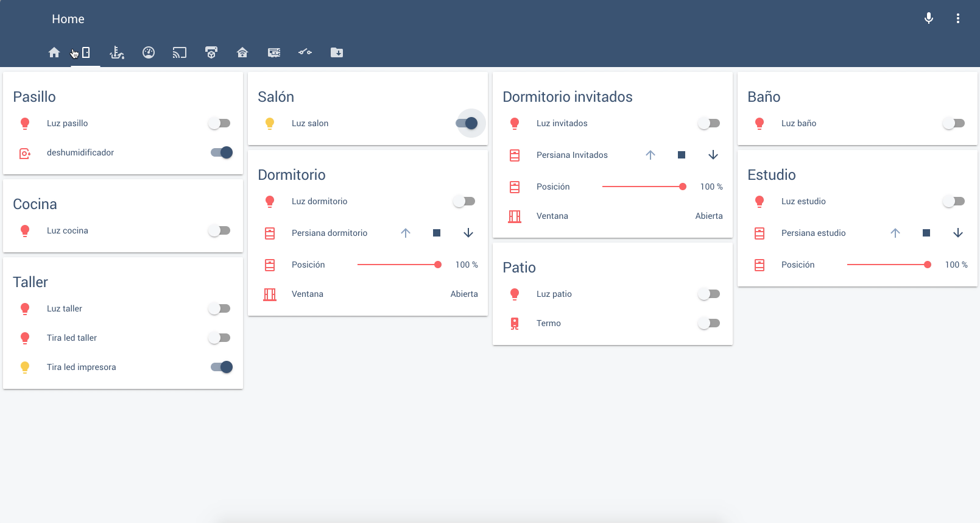Turn off the deshumidificador switch
Screen dimensions: 980x523
click(x=221, y=152)
